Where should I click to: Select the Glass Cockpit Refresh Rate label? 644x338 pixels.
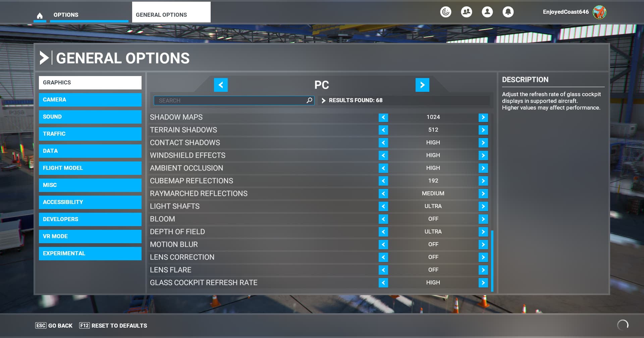point(204,283)
